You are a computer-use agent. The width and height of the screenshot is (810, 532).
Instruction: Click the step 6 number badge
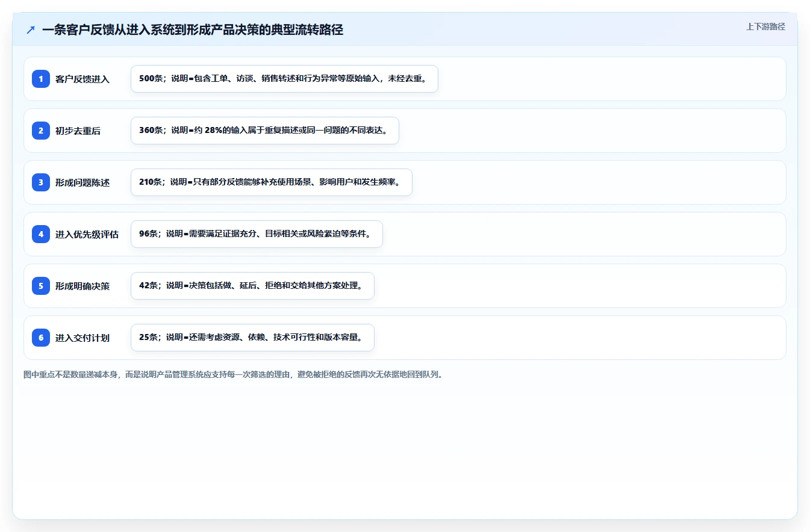point(41,338)
